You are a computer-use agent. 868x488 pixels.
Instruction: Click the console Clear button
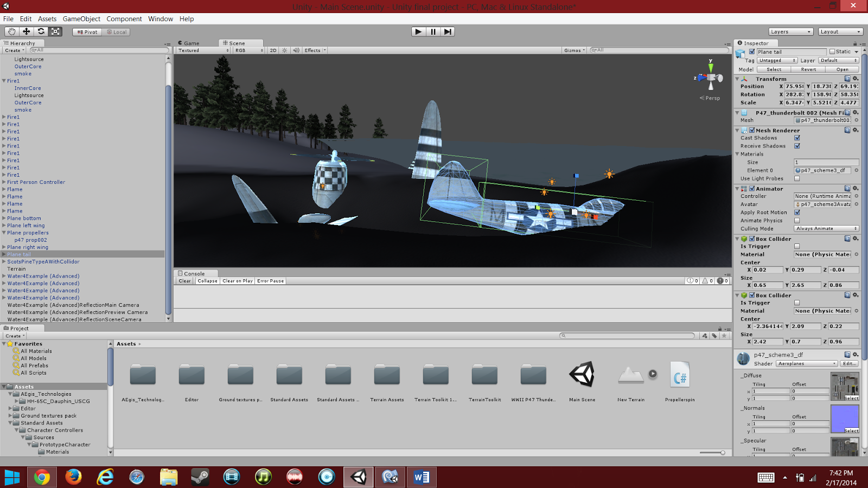(x=185, y=281)
